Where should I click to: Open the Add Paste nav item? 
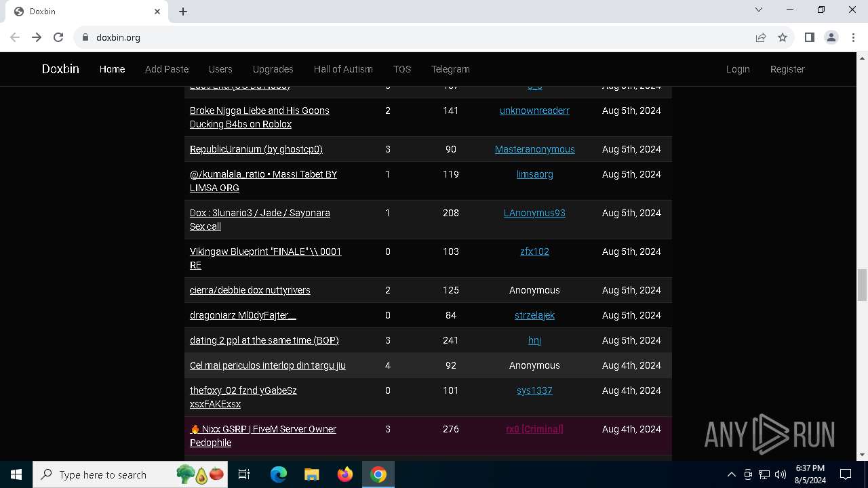167,69
